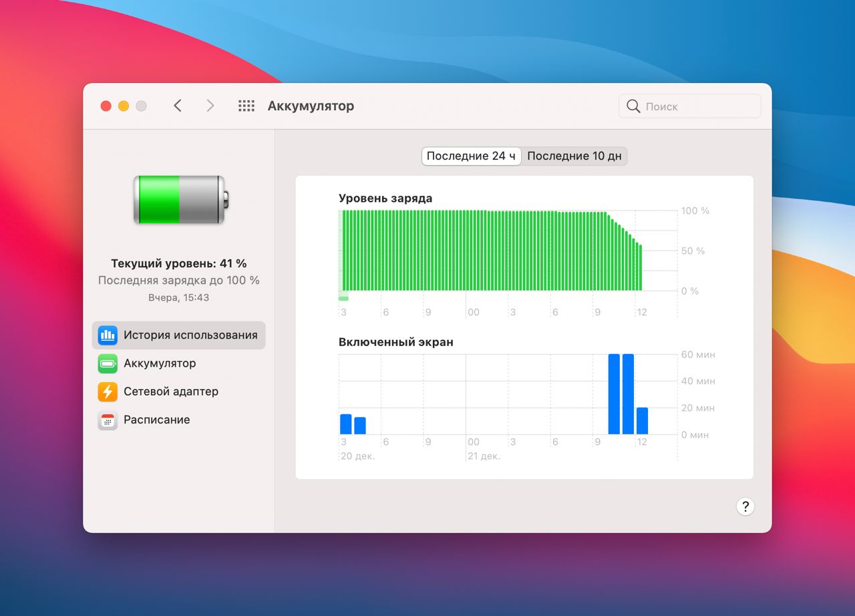This screenshot has height=616, width=855.
Task: Click the История использования bar chart icon
Action: coord(108,335)
